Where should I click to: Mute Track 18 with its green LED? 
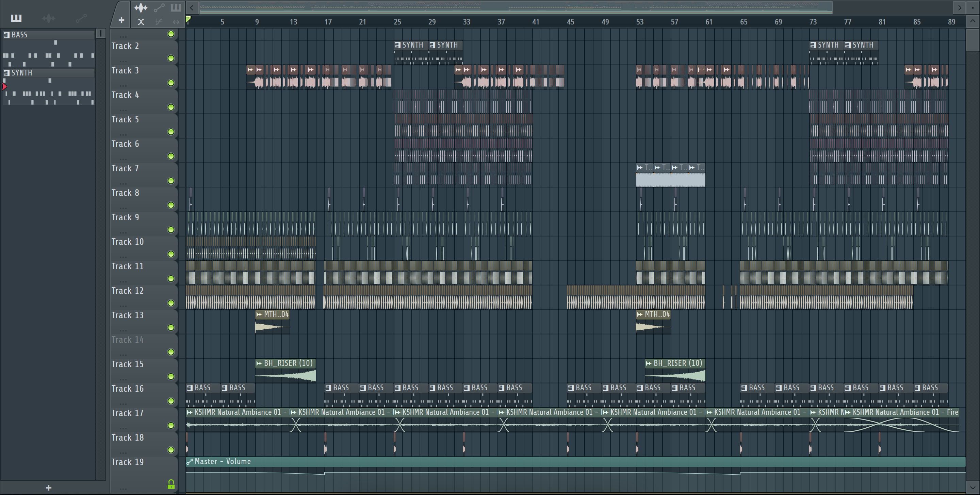171,450
